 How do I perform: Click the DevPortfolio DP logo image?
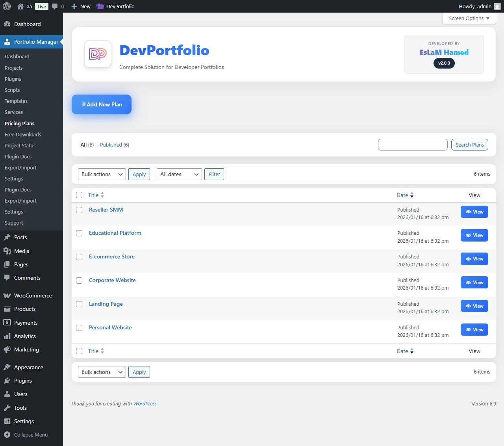coord(98,54)
